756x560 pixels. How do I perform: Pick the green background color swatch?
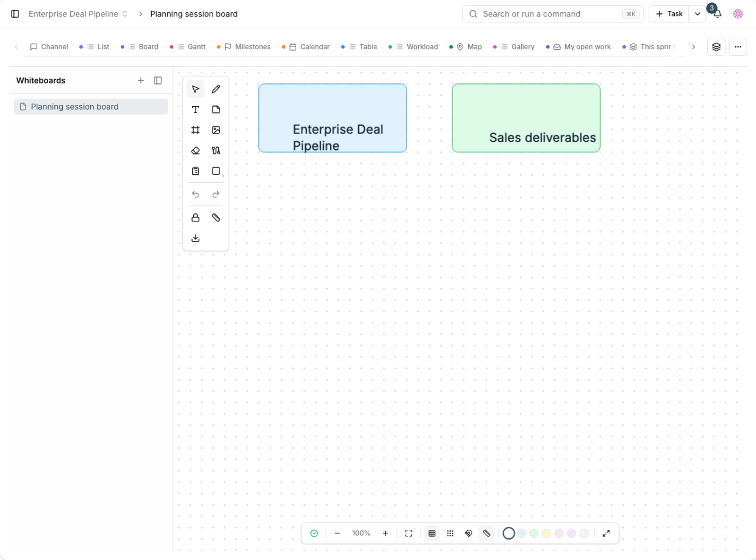(534, 534)
